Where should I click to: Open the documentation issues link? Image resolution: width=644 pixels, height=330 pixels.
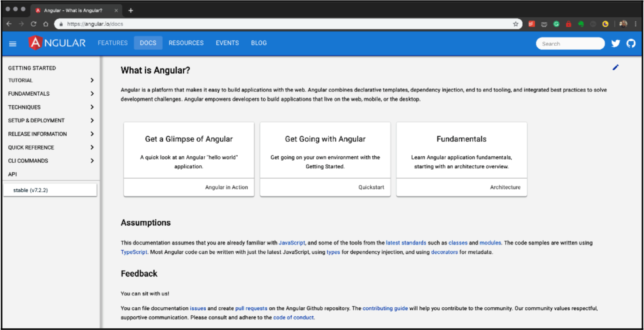click(198, 308)
